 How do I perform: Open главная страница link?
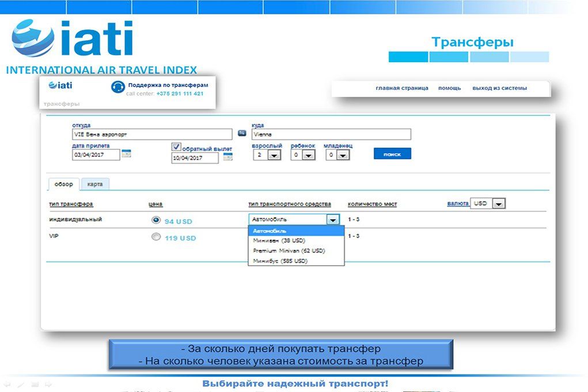402,88
